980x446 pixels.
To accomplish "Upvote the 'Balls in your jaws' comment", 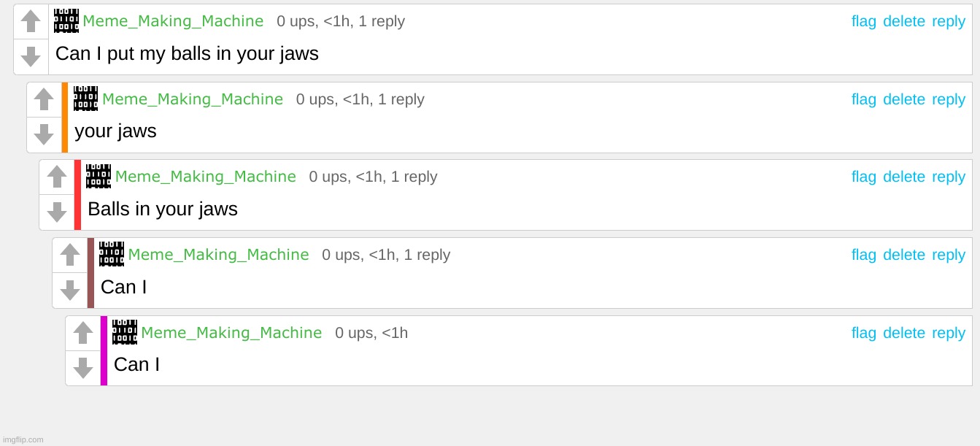I will [57, 177].
